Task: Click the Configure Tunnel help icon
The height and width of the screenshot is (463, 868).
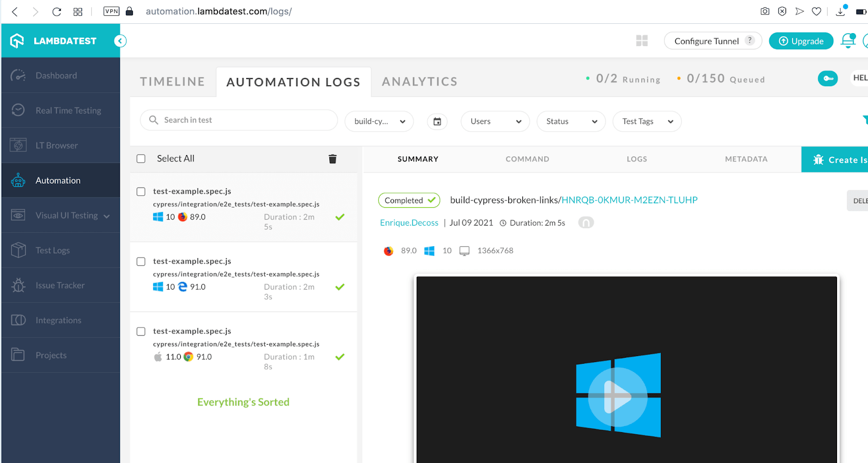Action: click(x=750, y=40)
